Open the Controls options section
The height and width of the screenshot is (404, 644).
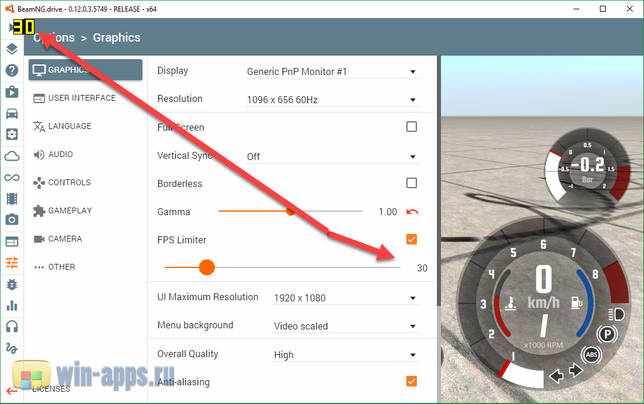(x=85, y=182)
